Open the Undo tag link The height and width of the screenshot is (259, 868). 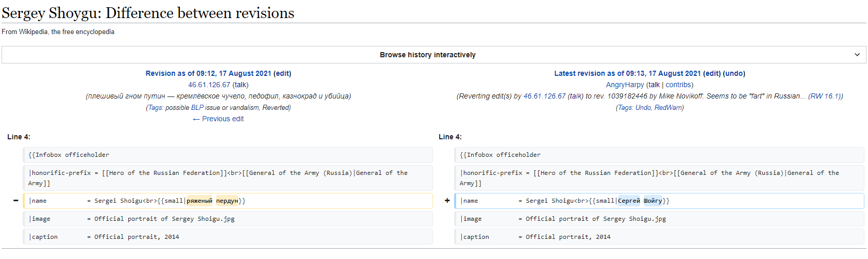pos(643,107)
